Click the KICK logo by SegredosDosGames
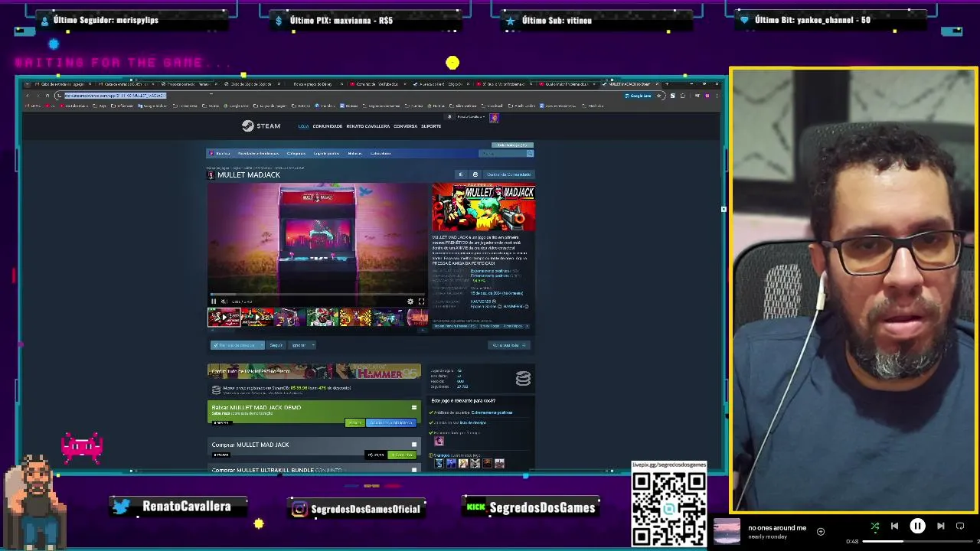Viewport: 980px width, 551px height. [x=476, y=507]
